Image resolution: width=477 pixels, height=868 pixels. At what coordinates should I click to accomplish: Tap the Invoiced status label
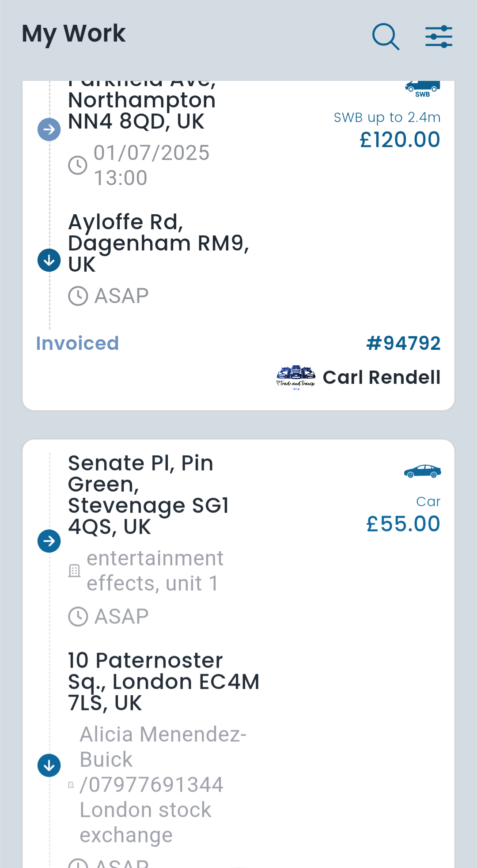pyautogui.click(x=77, y=343)
